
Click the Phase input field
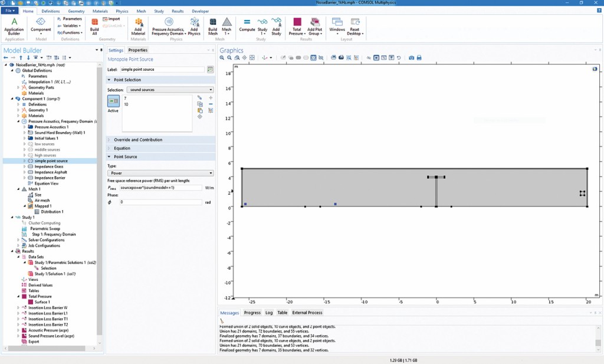(160, 202)
